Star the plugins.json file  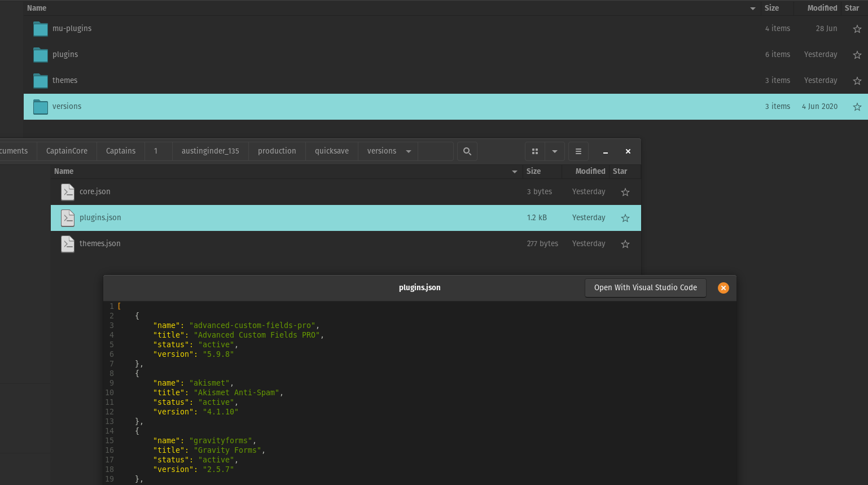(x=625, y=218)
